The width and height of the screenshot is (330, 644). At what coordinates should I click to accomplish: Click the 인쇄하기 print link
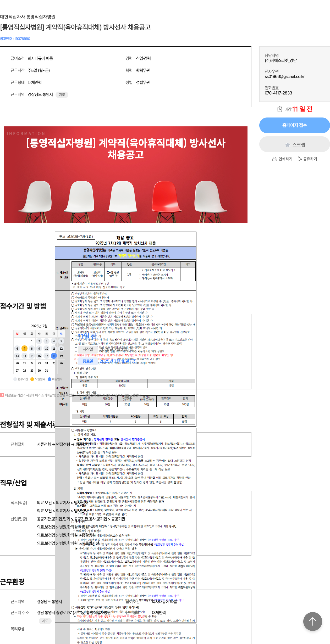[x=285, y=159]
